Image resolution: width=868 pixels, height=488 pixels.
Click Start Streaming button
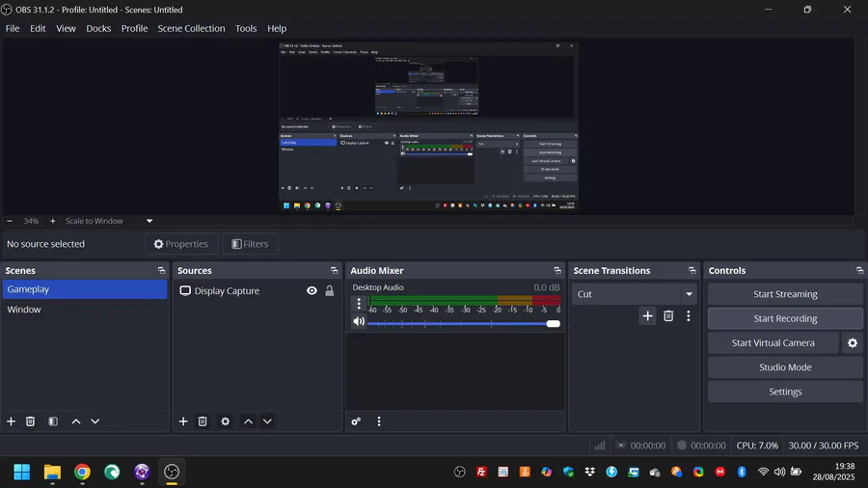tap(785, 294)
